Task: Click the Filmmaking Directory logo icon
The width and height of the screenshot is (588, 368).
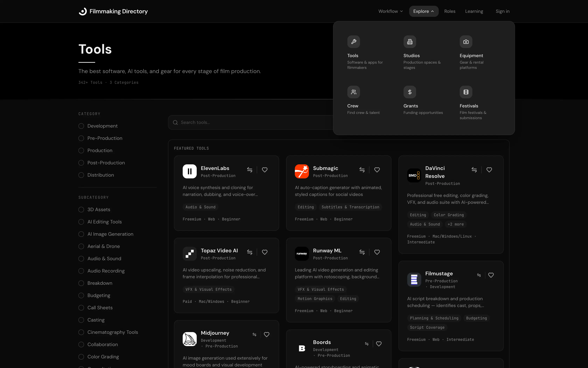Action: (83, 11)
